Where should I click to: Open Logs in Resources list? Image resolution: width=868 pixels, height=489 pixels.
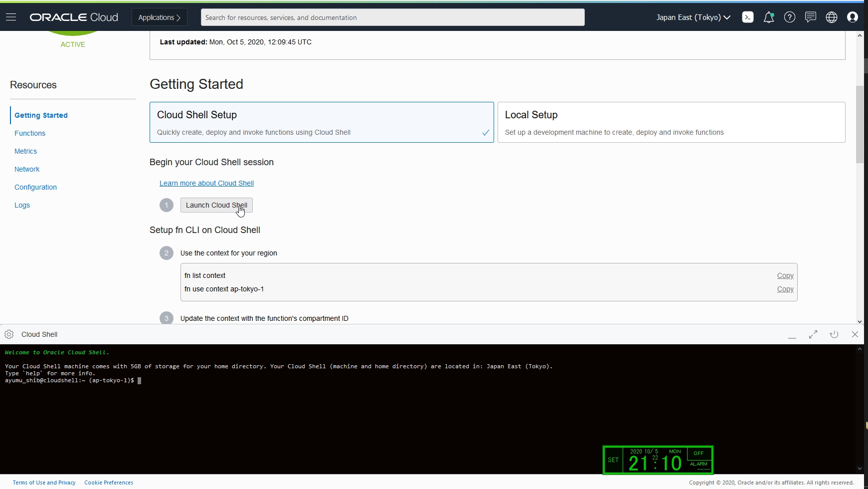point(22,205)
